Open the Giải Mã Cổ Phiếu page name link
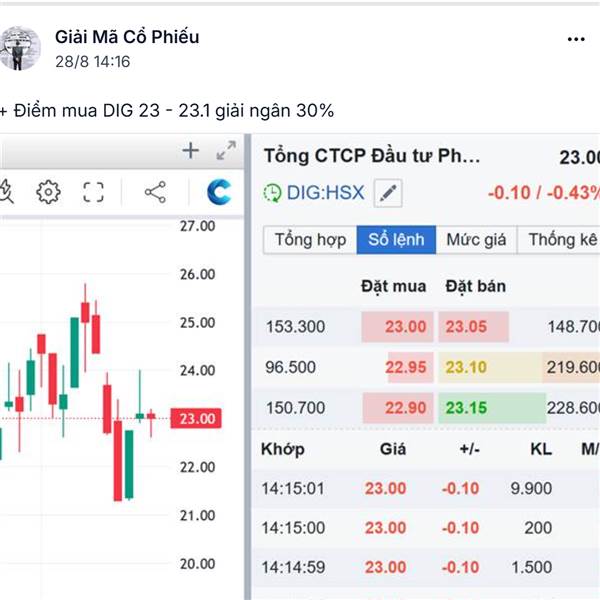 [127, 37]
